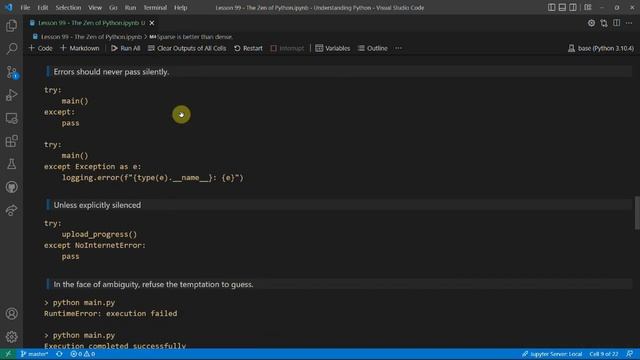Open the status bar feedback icon
This screenshot has height=360, width=640.
[630, 354]
